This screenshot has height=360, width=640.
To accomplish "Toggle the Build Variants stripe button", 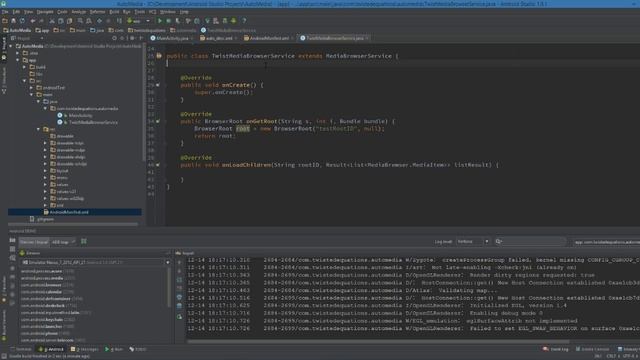I will pos(4,325).
